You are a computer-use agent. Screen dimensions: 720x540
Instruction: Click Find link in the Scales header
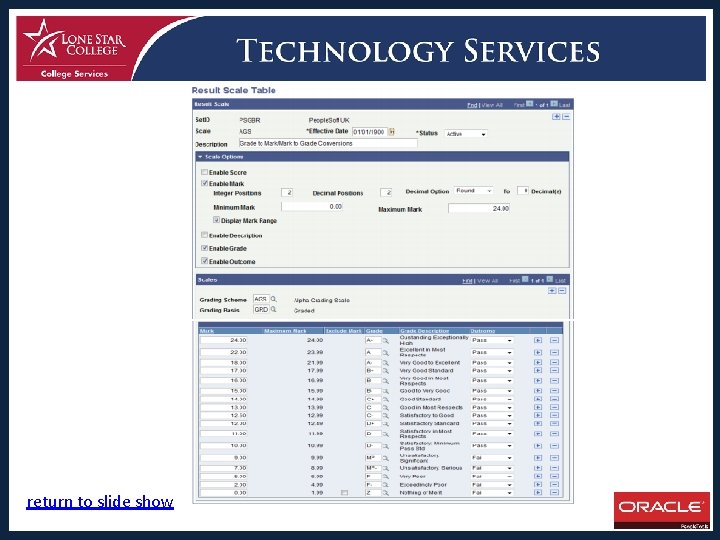(467, 281)
